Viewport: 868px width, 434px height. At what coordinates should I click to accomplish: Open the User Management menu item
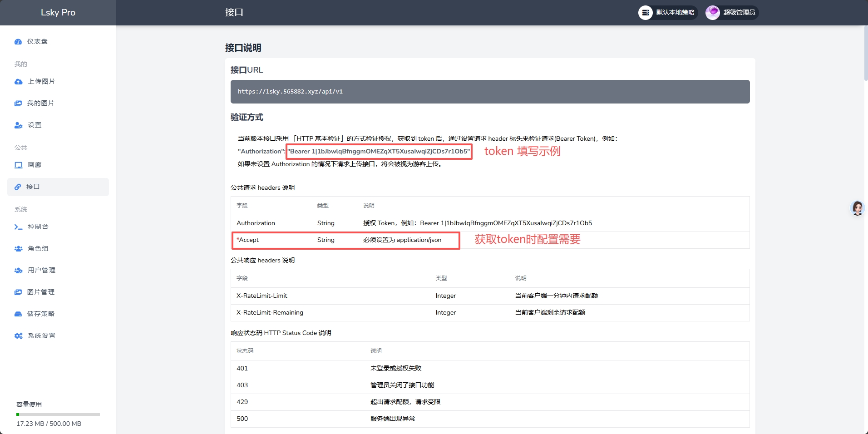coord(41,270)
